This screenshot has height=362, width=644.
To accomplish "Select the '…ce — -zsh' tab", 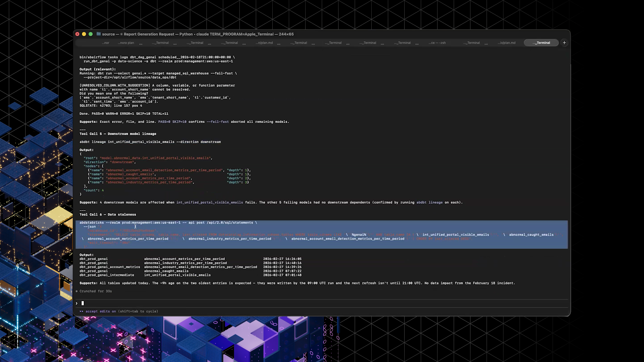I will 437,43.
